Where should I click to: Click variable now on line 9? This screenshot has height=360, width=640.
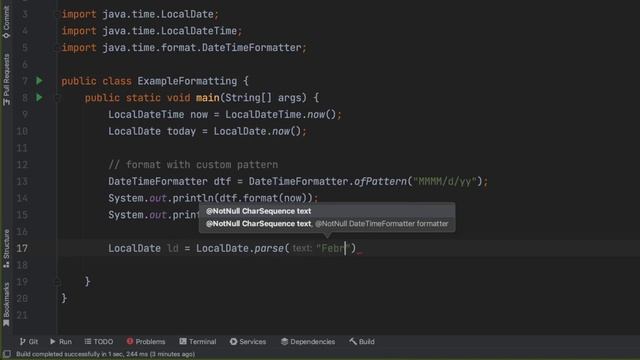tap(199, 114)
